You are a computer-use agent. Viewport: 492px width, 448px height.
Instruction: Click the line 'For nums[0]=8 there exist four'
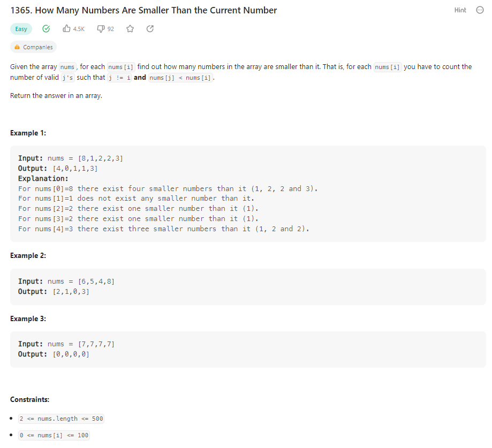168,188
